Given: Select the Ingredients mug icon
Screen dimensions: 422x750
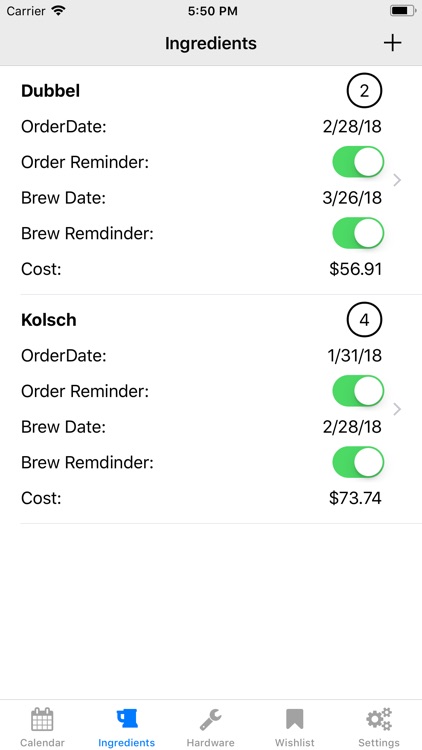Looking at the screenshot, I should click(127, 719).
